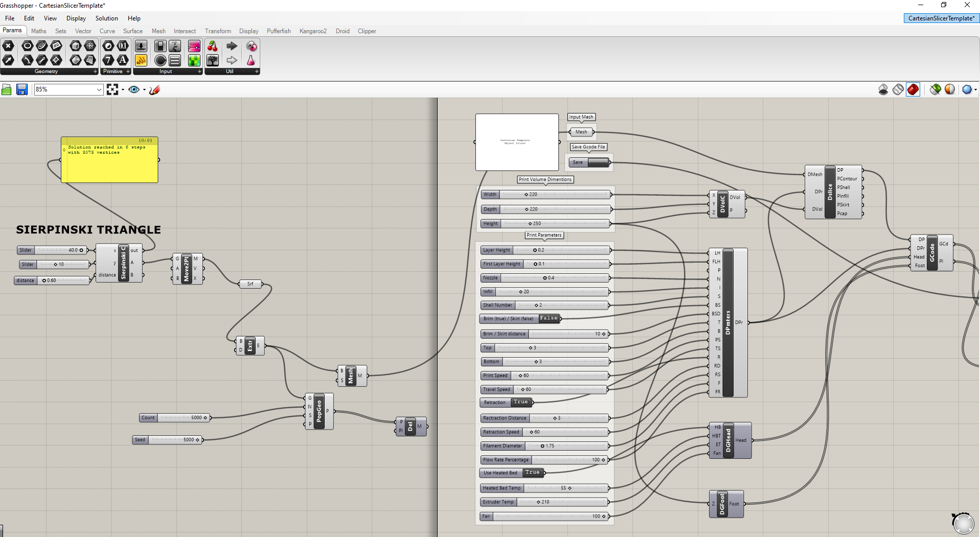Enable the red shaded preview mode
This screenshot has width=980, height=537.
[913, 89]
